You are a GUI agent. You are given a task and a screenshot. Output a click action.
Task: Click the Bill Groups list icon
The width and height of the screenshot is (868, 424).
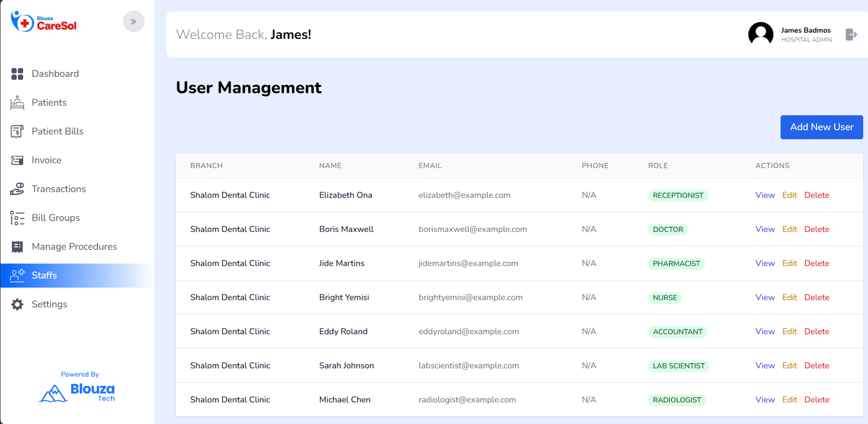point(17,218)
